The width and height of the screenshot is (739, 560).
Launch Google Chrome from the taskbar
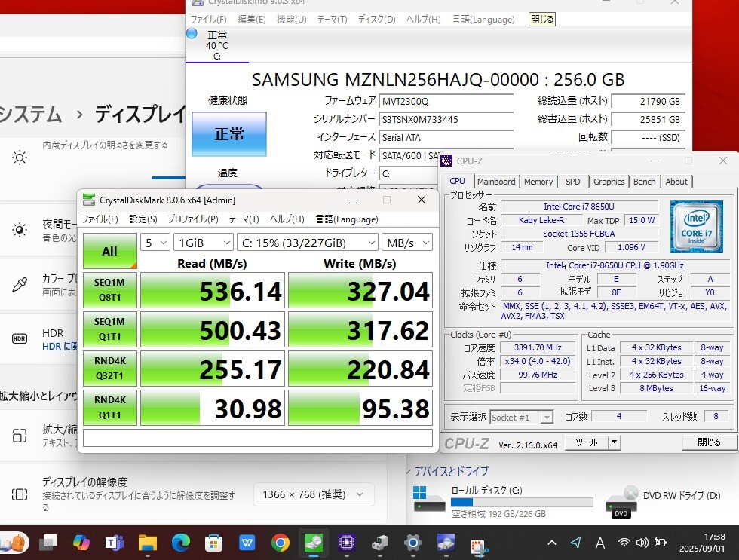coord(280,542)
